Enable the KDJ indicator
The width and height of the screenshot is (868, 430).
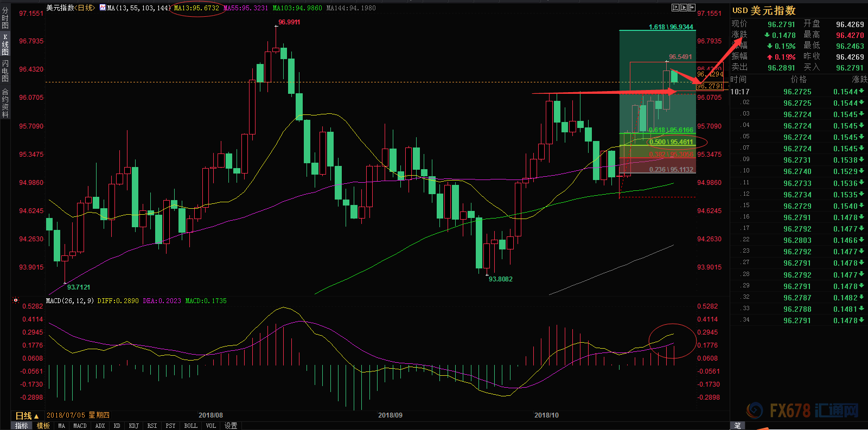point(133,426)
